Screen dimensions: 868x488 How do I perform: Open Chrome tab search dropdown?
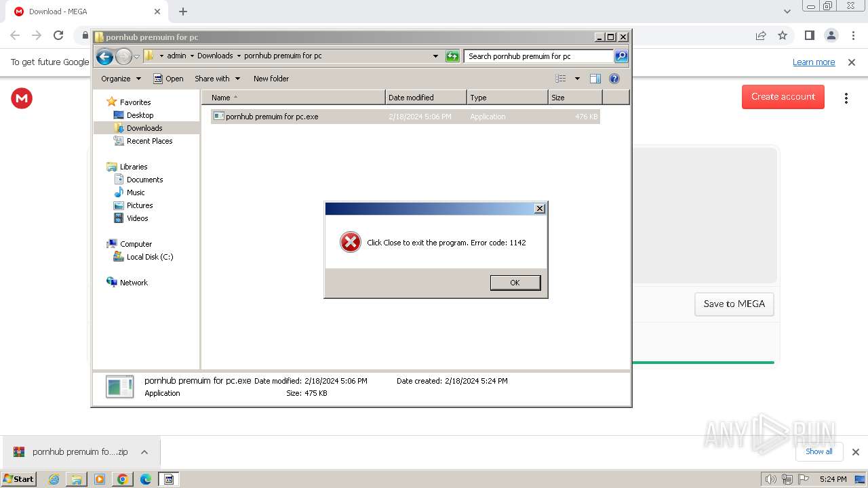tap(787, 12)
